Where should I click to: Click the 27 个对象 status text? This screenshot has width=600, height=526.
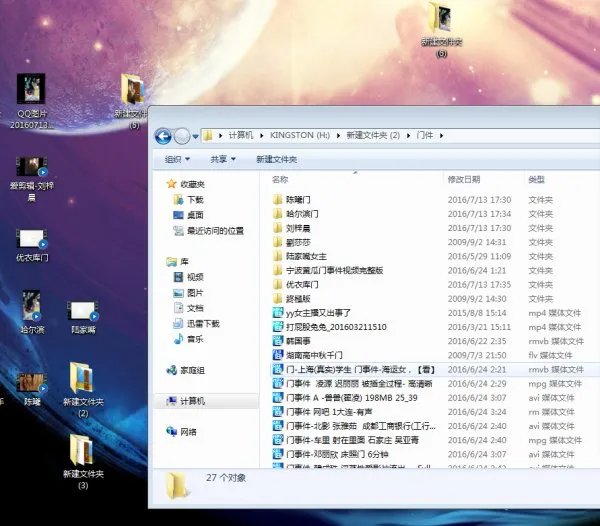226,477
